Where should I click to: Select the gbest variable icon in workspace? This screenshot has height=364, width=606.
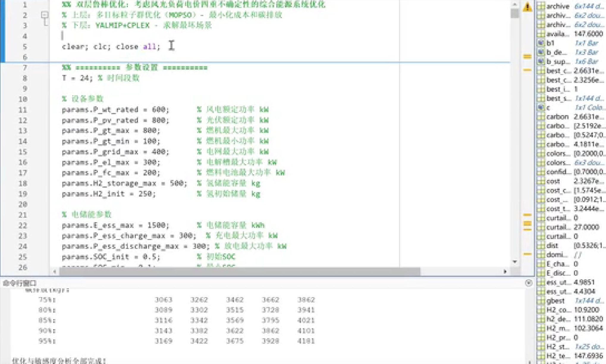click(x=541, y=301)
